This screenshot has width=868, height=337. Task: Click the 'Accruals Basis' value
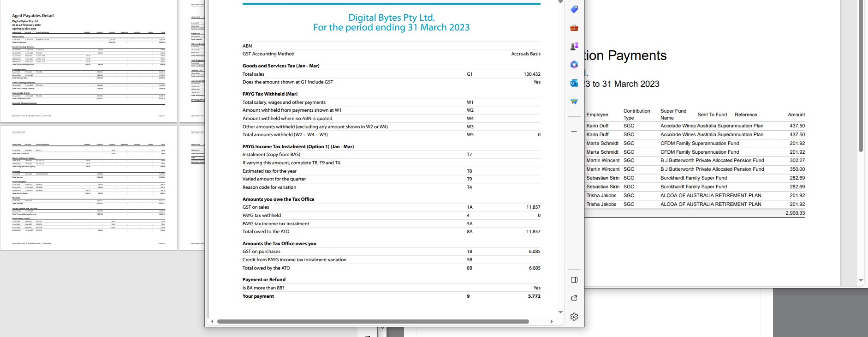tap(526, 54)
